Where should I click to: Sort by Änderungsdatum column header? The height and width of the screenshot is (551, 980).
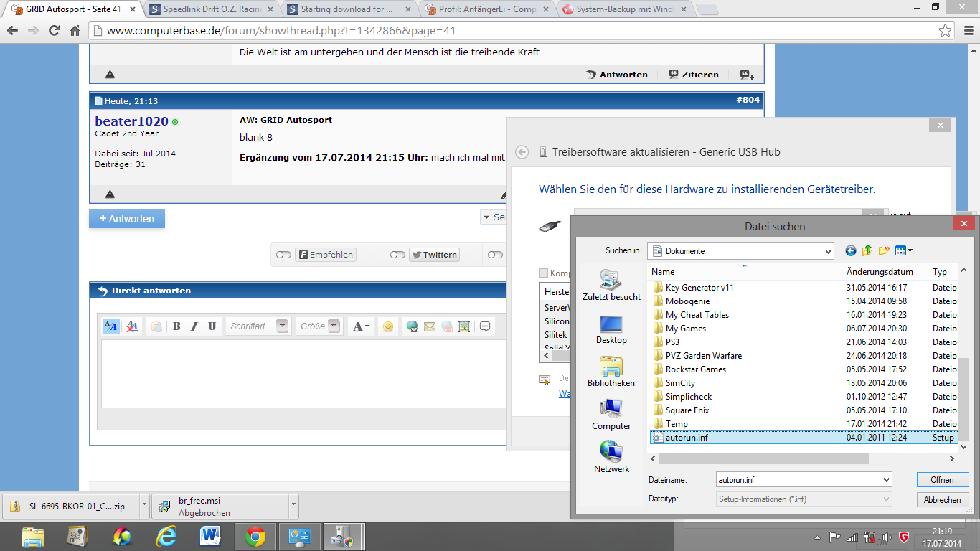point(885,272)
